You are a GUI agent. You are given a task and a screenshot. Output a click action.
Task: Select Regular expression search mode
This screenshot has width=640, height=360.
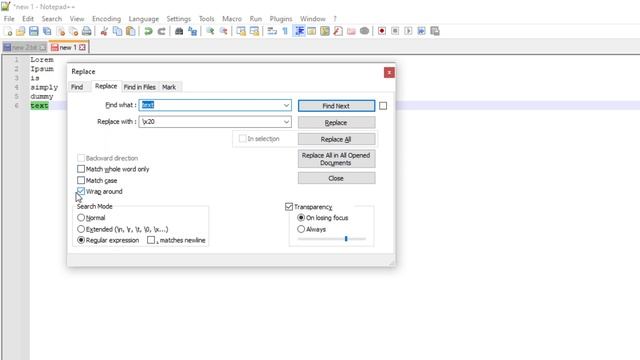[x=81, y=240]
